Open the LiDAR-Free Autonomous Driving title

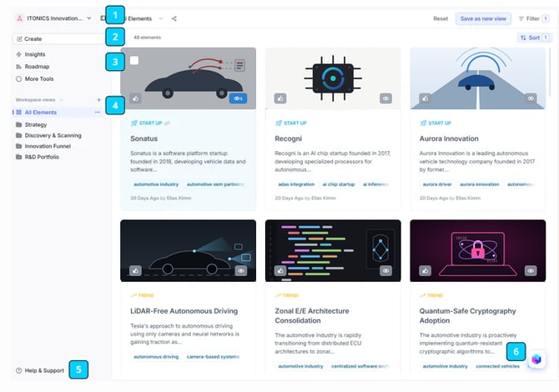[184, 311]
